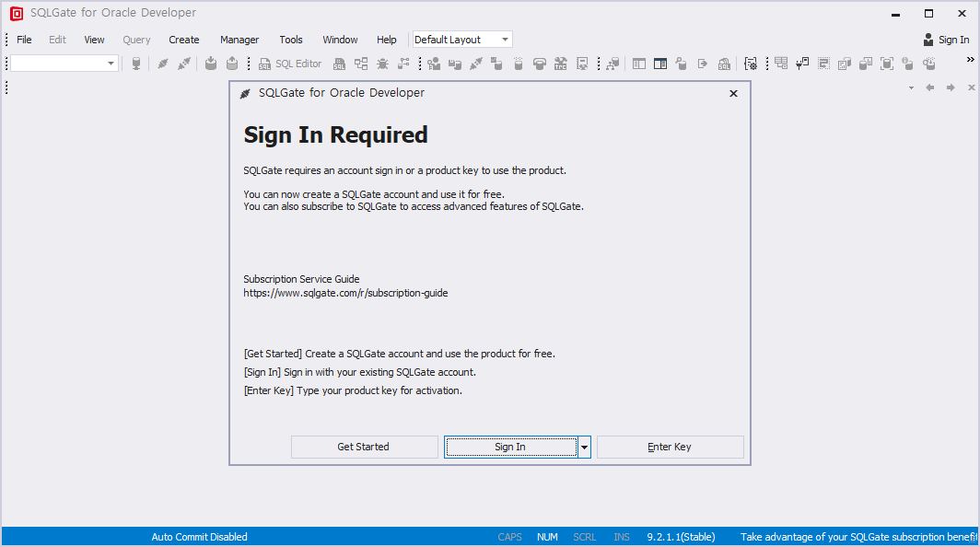Screen dimensions: 980x547
Task: Click the database info icon
Action: coord(908,64)
